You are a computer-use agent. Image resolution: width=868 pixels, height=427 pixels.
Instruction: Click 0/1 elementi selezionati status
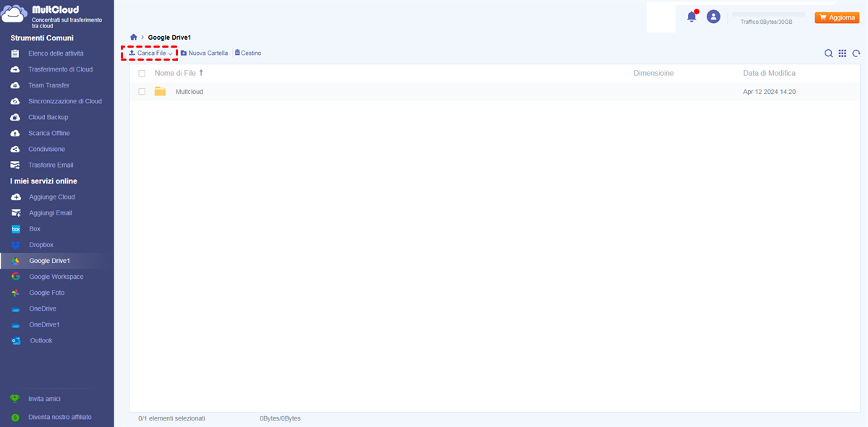[x=172, y=418]
